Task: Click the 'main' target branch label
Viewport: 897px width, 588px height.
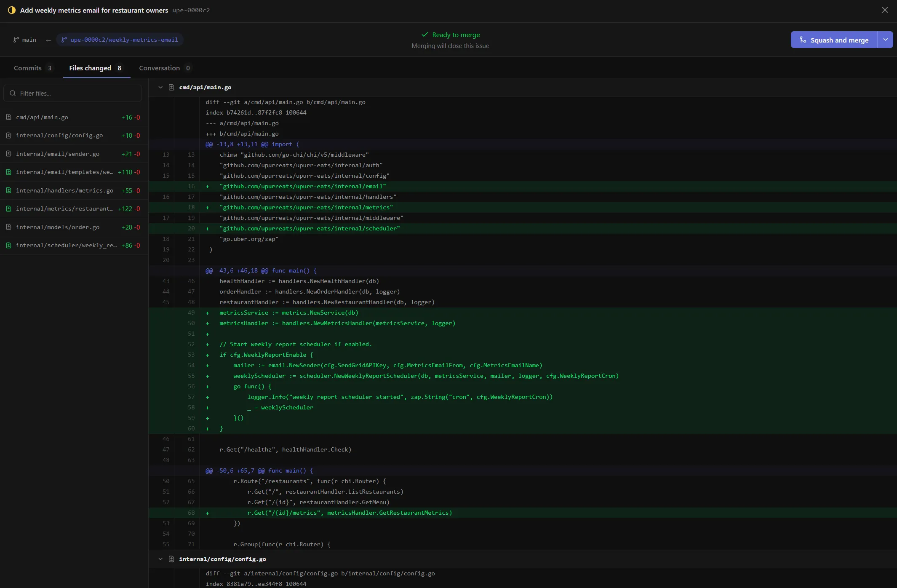Action: [29, 40]
